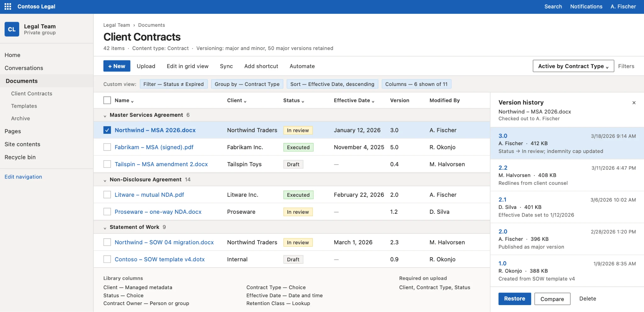Click the Modified By column header
Screen dimensions: 644x312
[445, 100]
